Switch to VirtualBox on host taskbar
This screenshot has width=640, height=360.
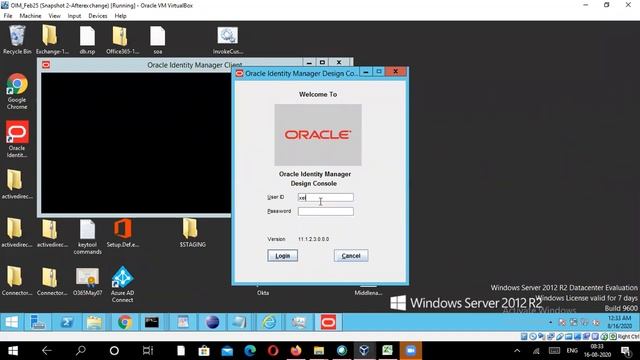[x=364, y=351]
